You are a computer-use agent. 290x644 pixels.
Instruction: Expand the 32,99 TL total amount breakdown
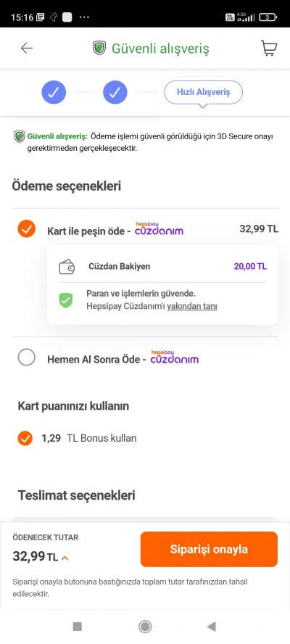[36, 557]
